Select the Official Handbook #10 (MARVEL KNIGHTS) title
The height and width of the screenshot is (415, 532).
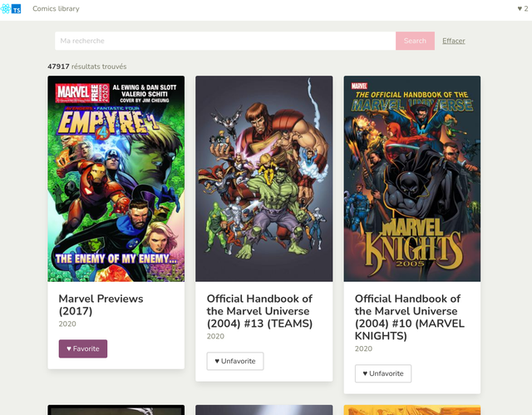tap(410, 317)
